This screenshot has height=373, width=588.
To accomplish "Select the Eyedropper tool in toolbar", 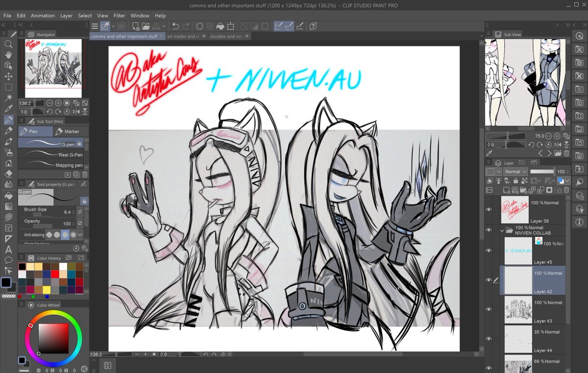I will pyautogui.click(x=8, y=109).
